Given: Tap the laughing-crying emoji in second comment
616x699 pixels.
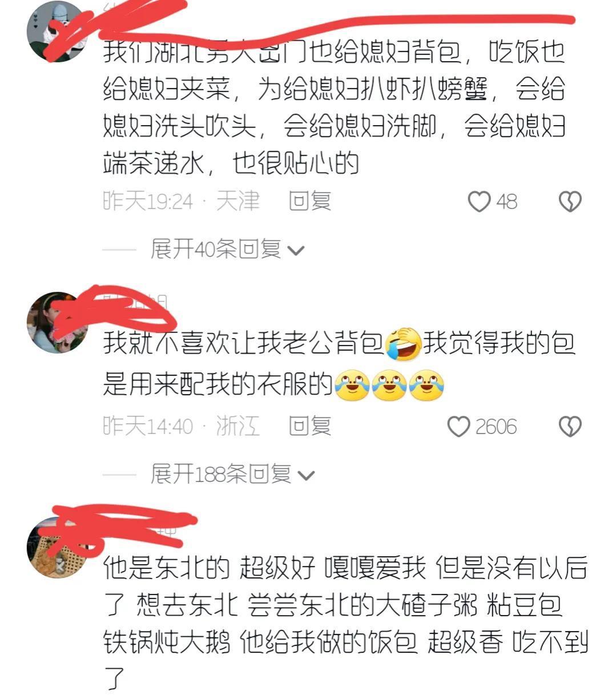Looking at the screenshot, I should [x=403, y=344].
